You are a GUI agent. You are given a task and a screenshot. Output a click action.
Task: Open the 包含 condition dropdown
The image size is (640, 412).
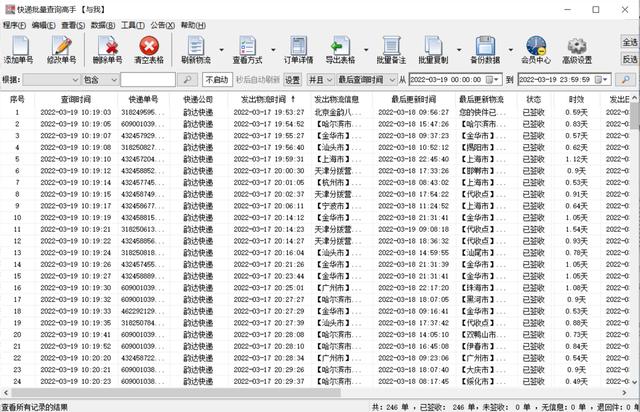point(100,80)
